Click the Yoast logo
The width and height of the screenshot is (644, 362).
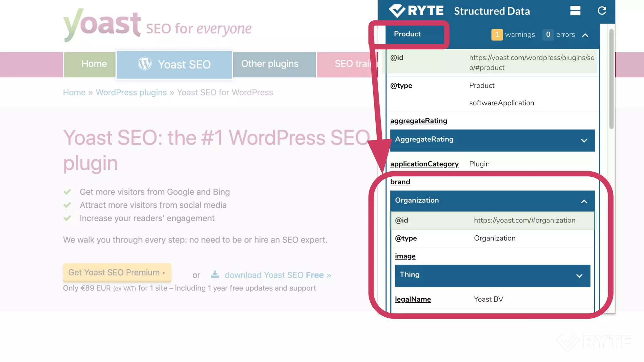[x=102, y=25]
